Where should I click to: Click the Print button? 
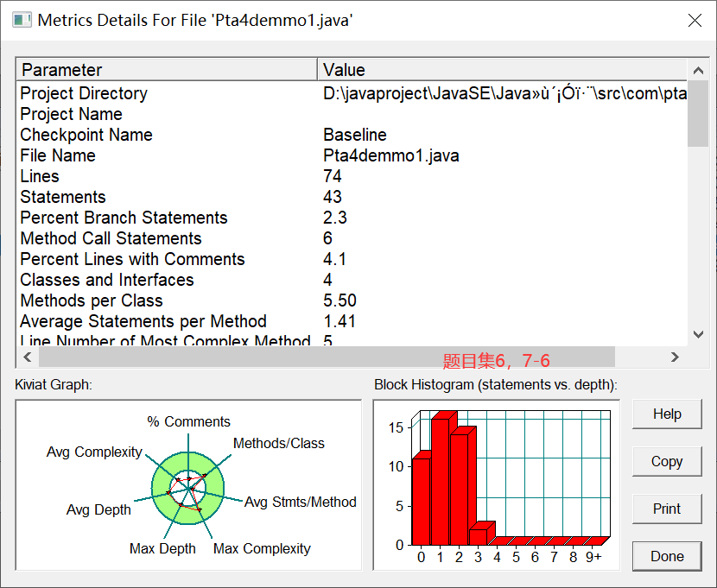[667, 509]
